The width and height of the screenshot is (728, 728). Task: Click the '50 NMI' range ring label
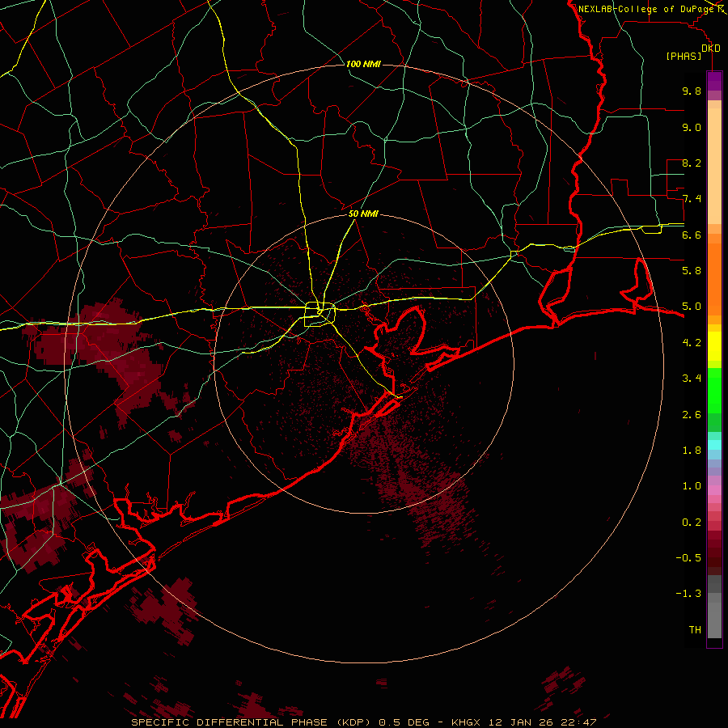(x=363, y=214)
